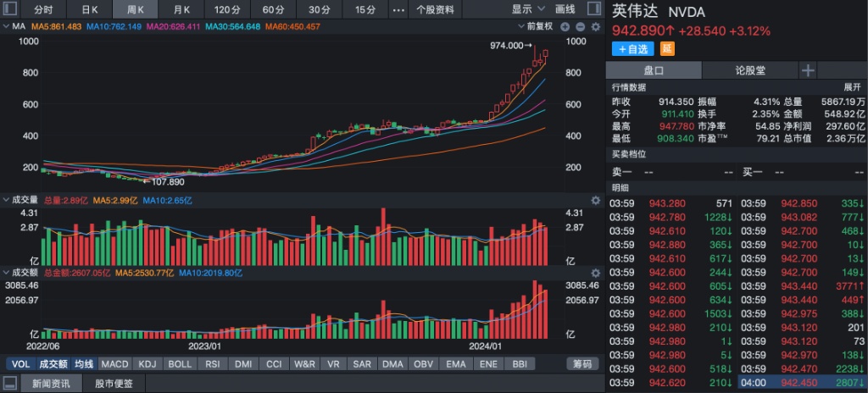Open main chart settings gear icon
868x393 pixels.
pos(597,26)
